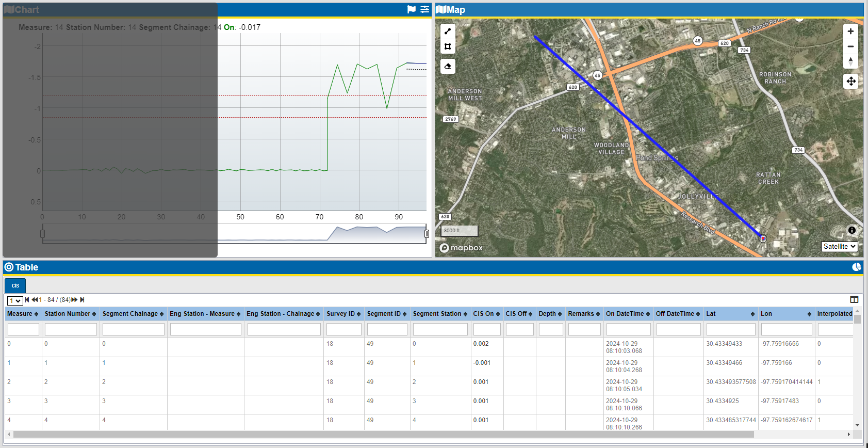
Task: Go to next page of table
Action: pos(75,299)
